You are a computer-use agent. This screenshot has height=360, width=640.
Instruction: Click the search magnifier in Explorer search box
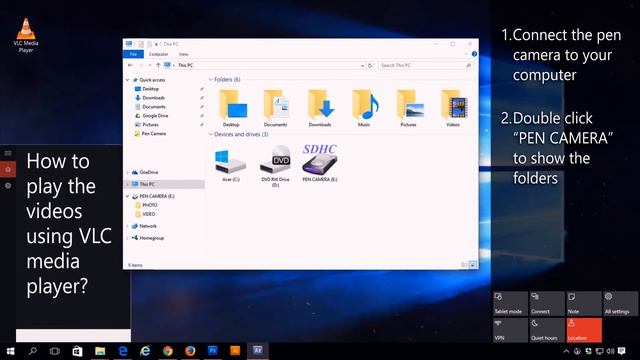469,65
